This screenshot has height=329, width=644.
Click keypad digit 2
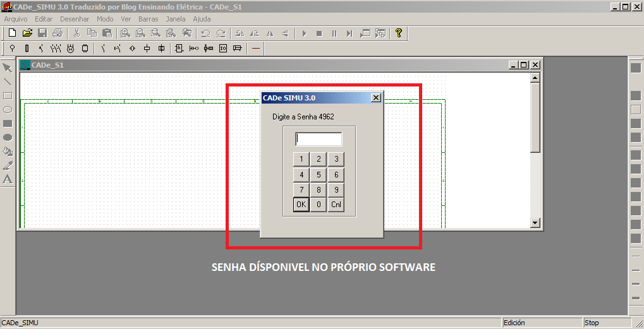click(319, 159)
